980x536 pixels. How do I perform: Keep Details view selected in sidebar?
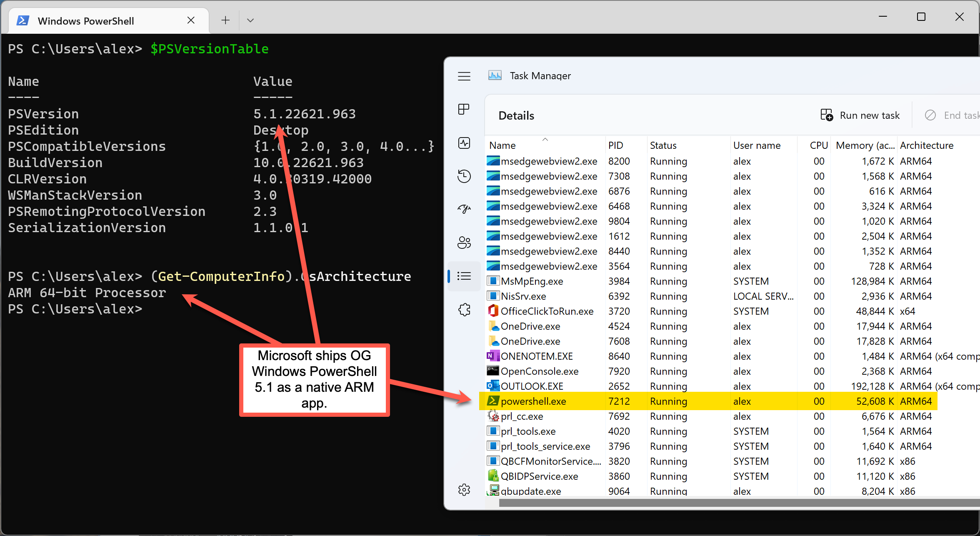point(464,276)
